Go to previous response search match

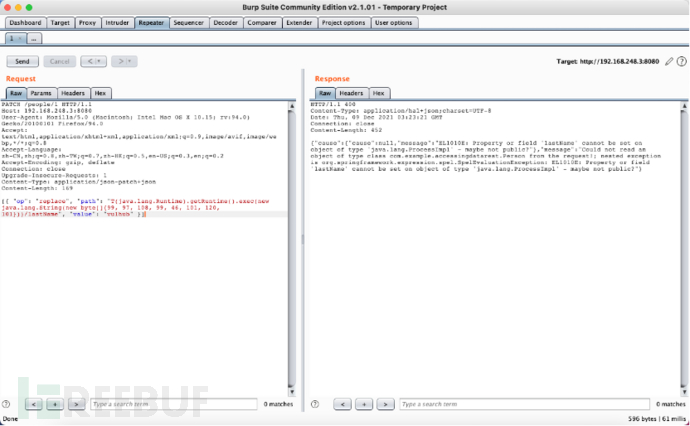pyautogui.click(x=343, y=404)
